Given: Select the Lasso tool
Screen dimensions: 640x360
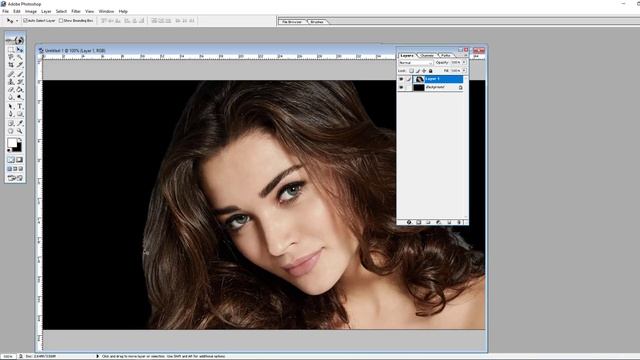Looking at the screenshot, I should [x=11, y=57].
